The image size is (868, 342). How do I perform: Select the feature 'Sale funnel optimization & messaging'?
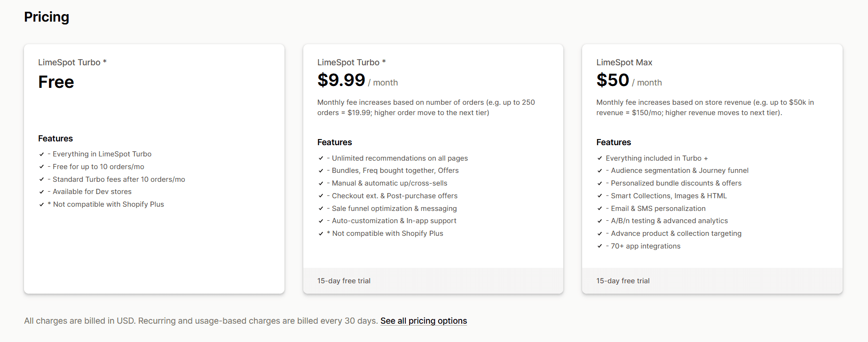392,208
